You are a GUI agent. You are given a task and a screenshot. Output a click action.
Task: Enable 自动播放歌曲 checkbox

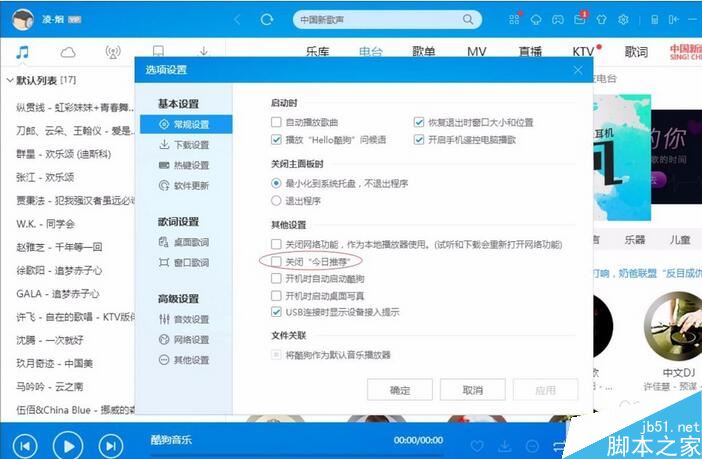point(276,122)
